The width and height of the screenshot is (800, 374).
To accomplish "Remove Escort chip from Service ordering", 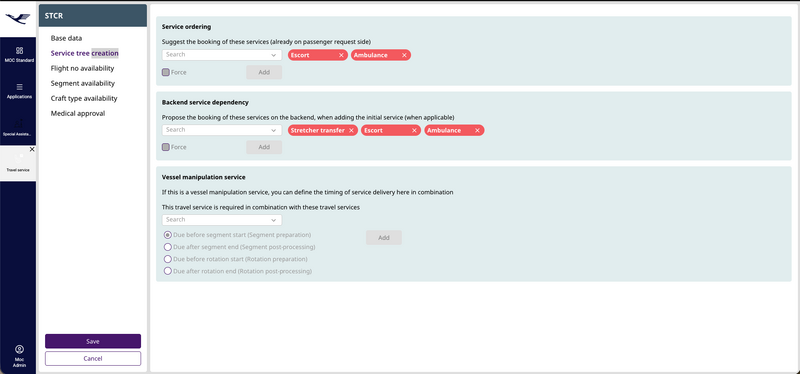I will pos(341,55).
